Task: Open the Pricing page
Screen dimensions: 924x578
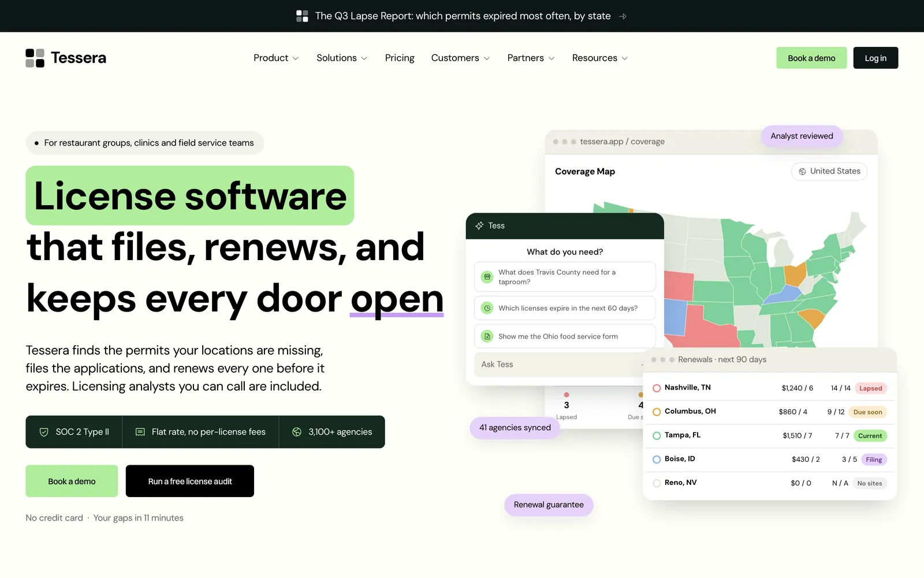Action: 400,58
